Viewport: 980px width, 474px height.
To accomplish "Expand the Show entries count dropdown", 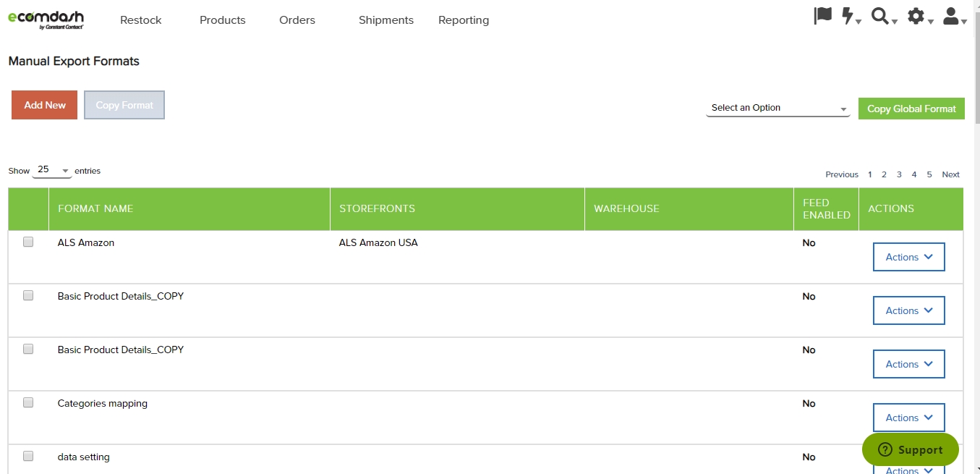I will [53, 170].
